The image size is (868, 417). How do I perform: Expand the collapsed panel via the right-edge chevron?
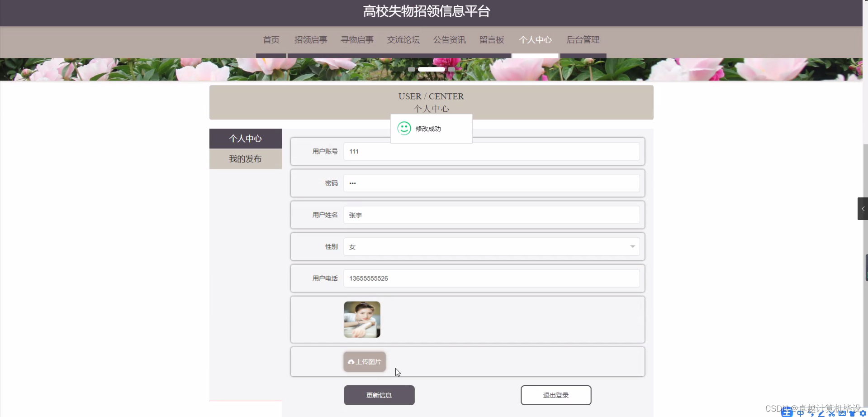863,209
